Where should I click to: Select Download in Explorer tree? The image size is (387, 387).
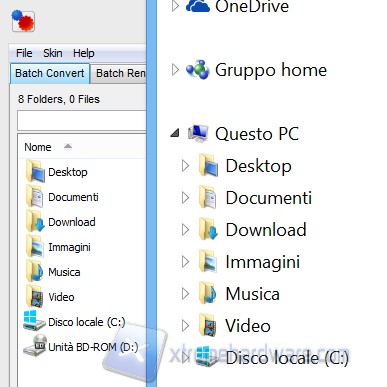click(266, 230)
